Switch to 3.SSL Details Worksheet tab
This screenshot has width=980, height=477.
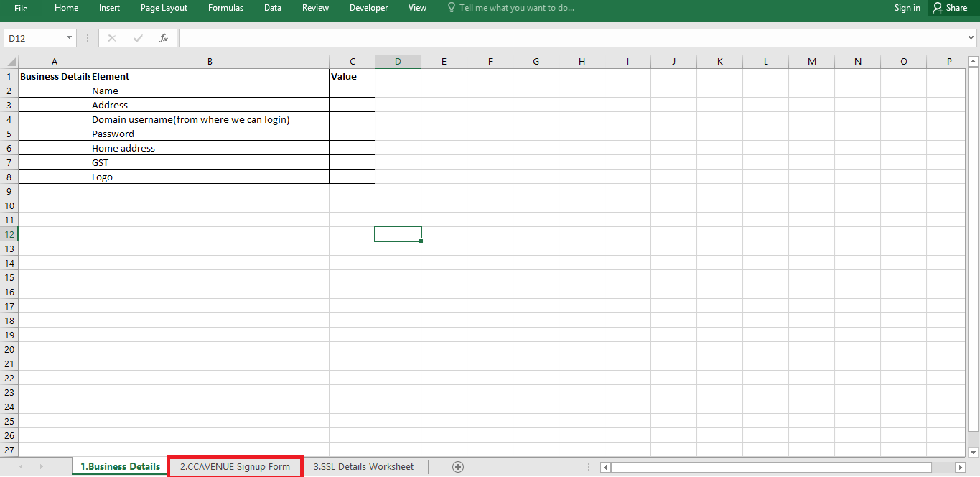363,467
